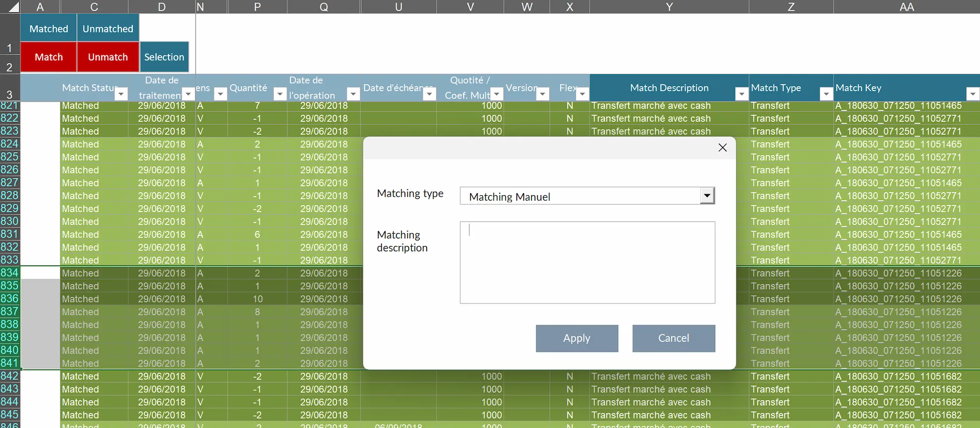The height and width of the screenshot is (428, 980).
Task: Switch to the Matched view tab
Action: (x=49, y=29)
